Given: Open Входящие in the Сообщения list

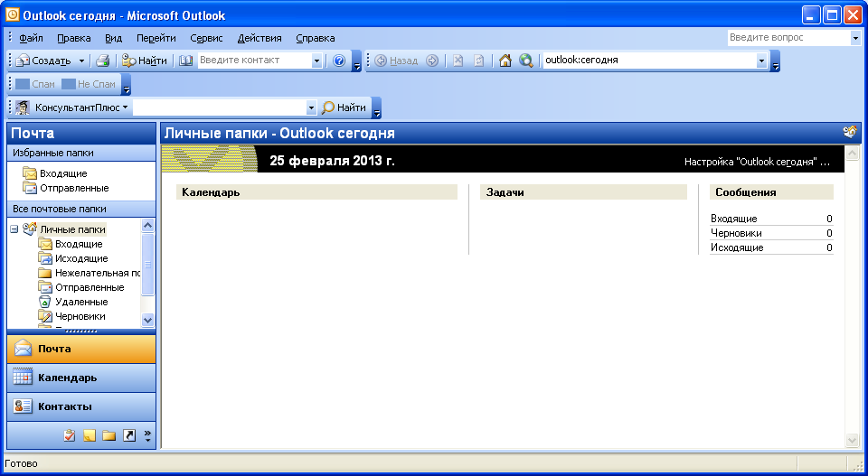Looking at the screenshot, I should (734, 219).
